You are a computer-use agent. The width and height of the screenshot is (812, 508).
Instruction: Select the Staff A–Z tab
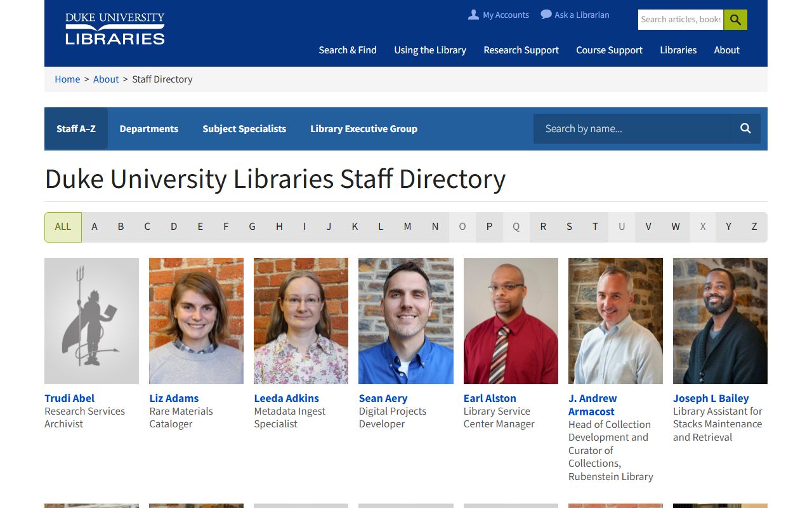click(x=76, y=129)
